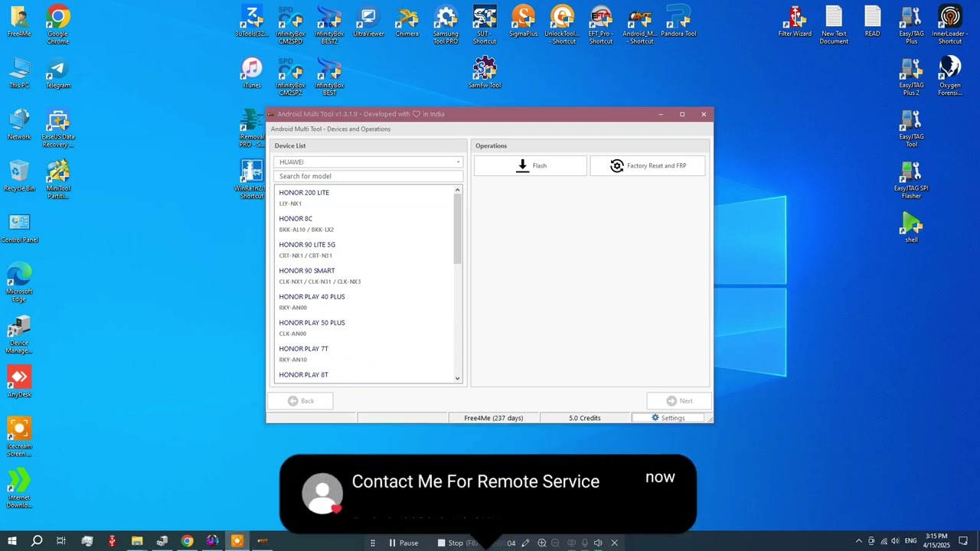Stop the screen recording
The width and height of the screenshot is (980, 551).
point(457,543)
